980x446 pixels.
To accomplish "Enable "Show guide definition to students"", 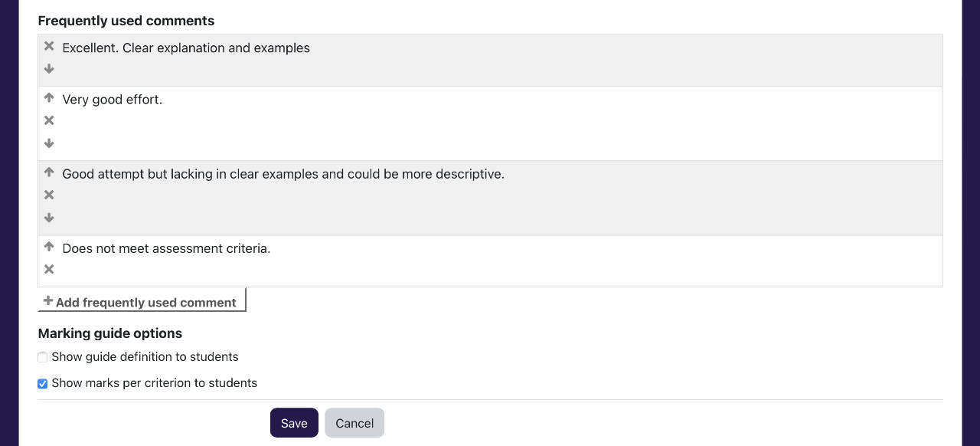I will (x=42, y=357).
